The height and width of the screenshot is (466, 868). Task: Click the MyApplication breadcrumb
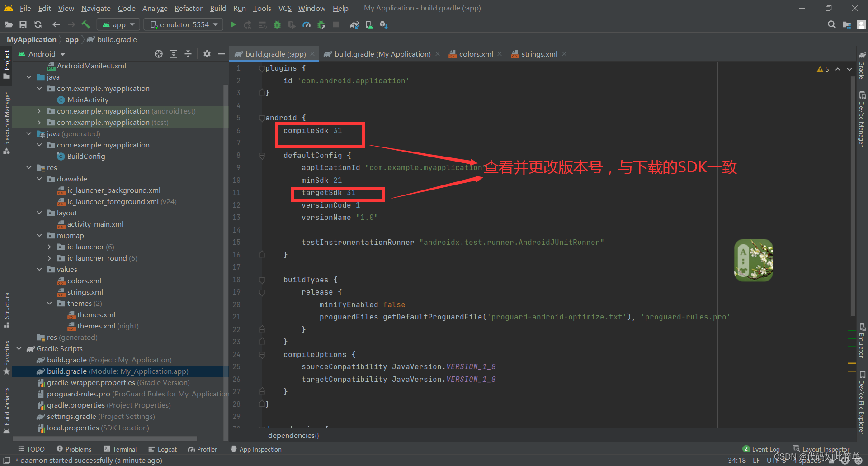(32, 39)
